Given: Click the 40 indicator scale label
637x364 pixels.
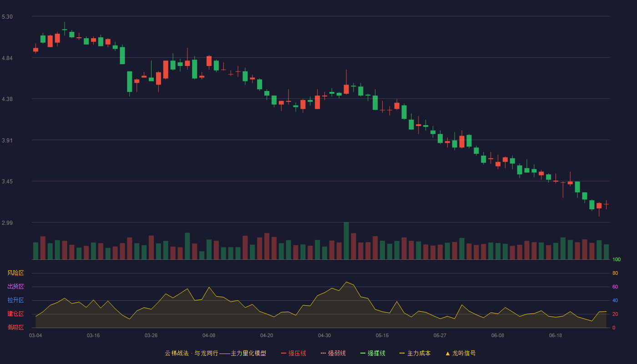Looking at the screenshot, I should (x=615, y=300).
